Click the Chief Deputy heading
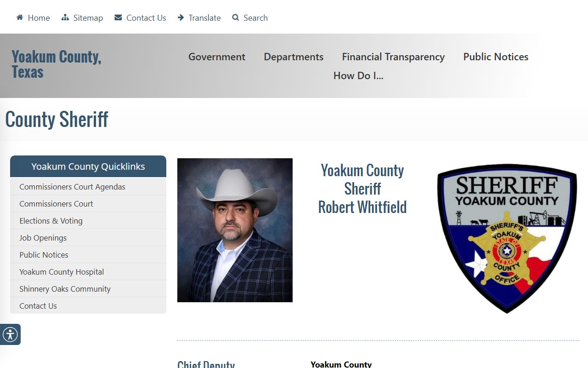588x368 pixels. [x=206, y=364]
